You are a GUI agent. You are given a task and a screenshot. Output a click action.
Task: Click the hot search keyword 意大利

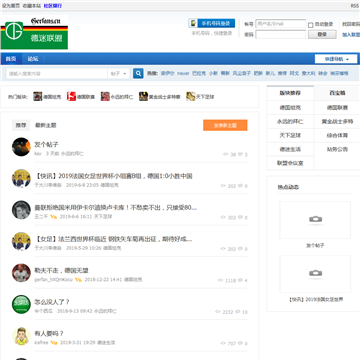(x=308, y=73)
